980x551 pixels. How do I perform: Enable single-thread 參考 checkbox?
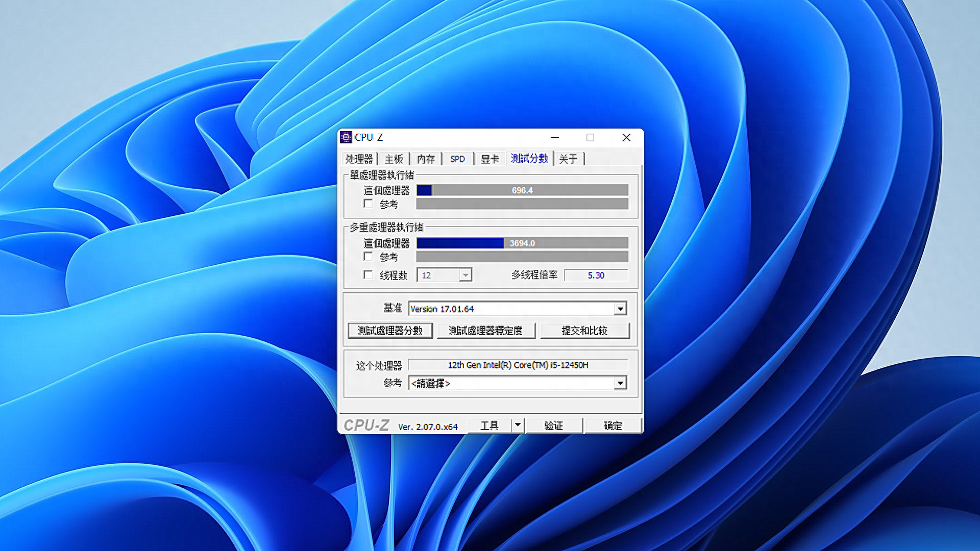pos(368,204)
